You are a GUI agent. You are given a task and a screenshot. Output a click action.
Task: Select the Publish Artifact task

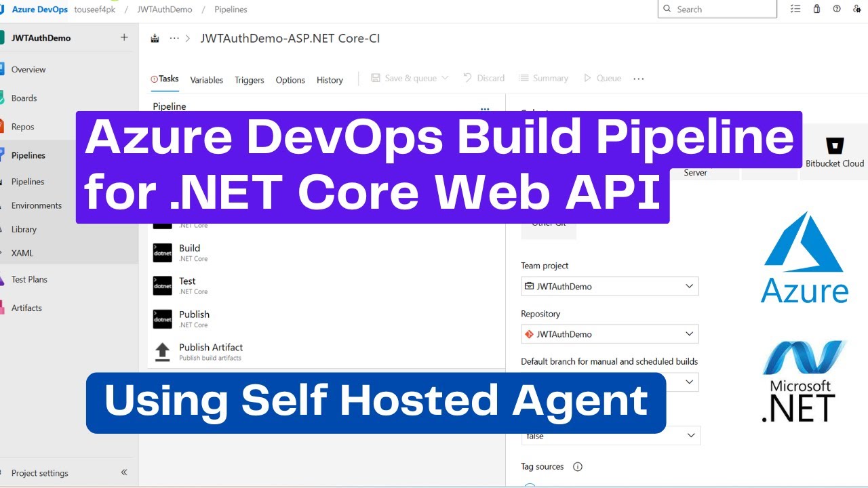coord(326,352)
